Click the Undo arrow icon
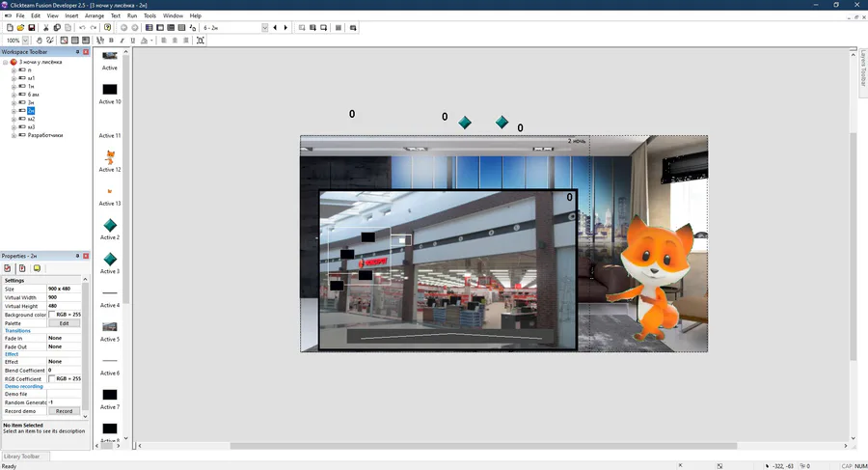This screenshot has width=868, height=470. click(x=82, y=28)
